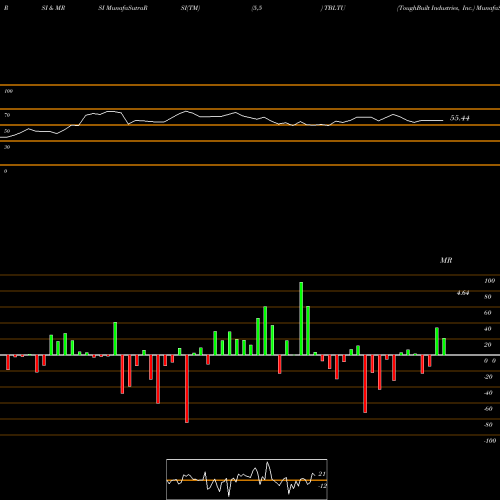
Task: Click the MR axis label -100
Action: click(x=490, y=441)
